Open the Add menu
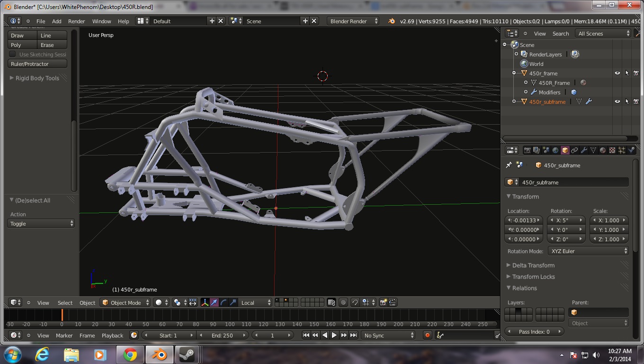The image size is (644, 364). 56,21
